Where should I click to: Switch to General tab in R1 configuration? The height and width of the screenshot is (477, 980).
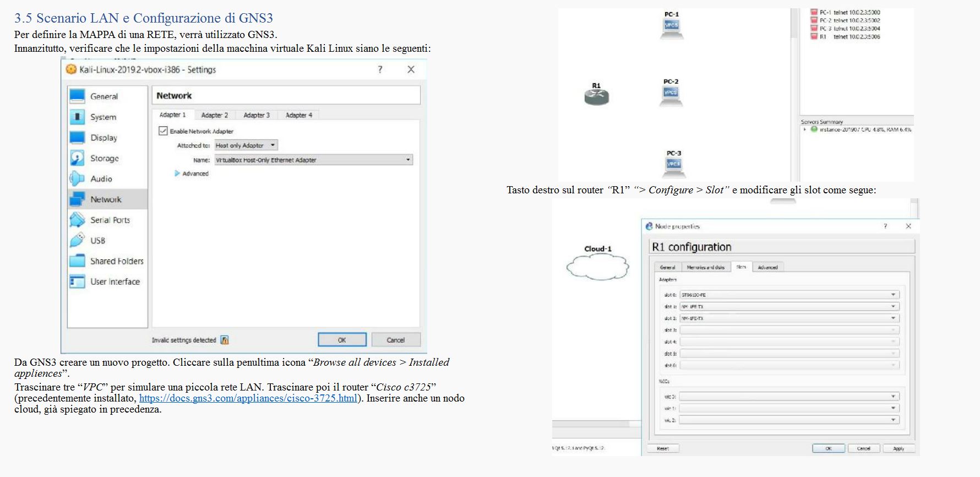667,267
